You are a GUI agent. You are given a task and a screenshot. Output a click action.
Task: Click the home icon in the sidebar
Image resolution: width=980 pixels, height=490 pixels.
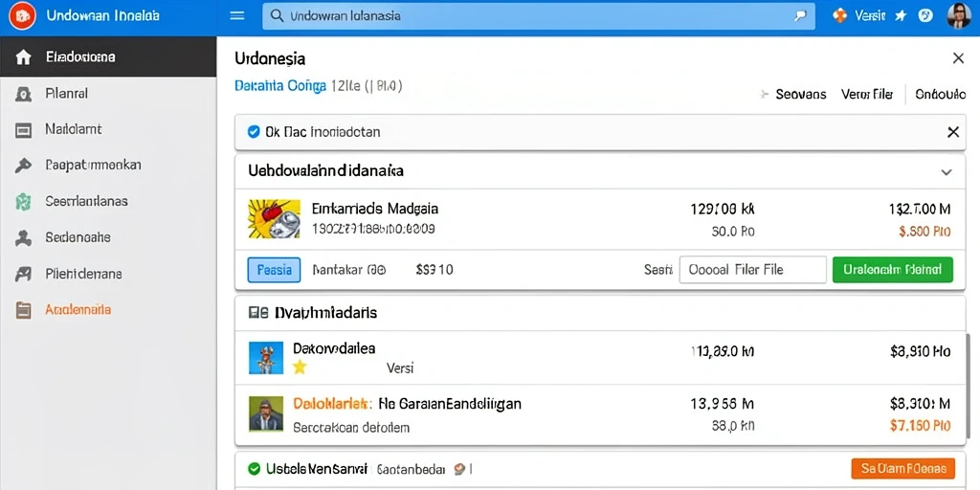[23, 57]
